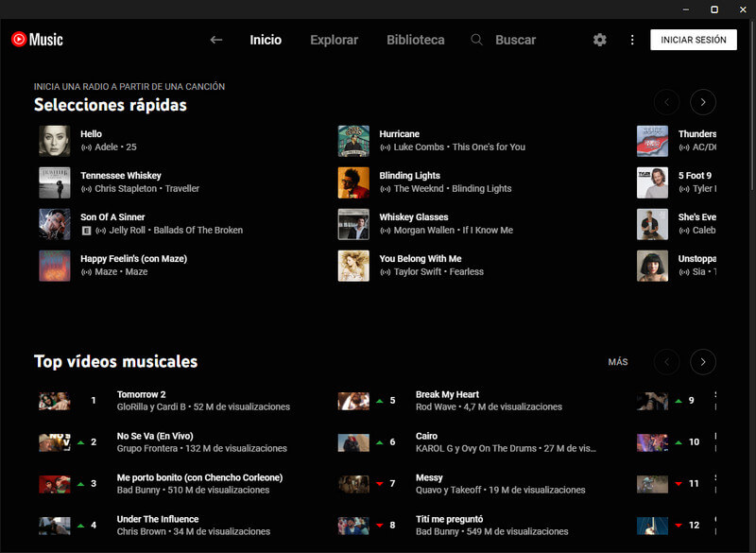Click the MÁS link for top videos
The width and height of the screenshot is (756, 553).
(x=618, y=362)
